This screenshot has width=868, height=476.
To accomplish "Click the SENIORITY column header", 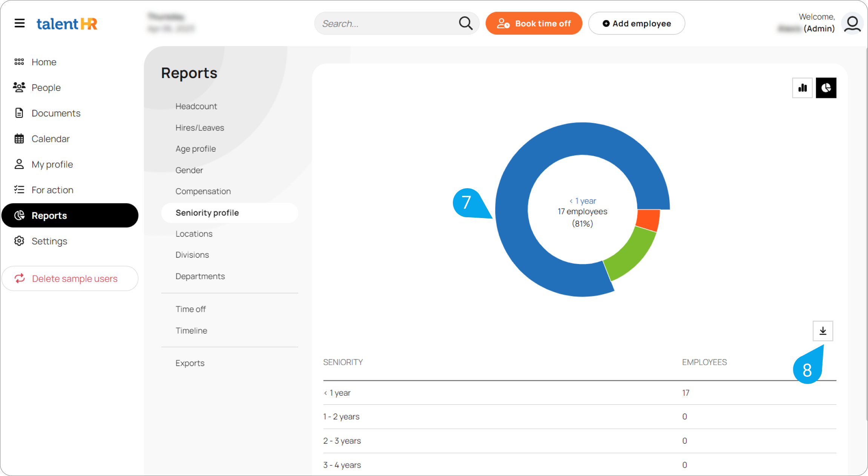I will [x=343, y=362].
